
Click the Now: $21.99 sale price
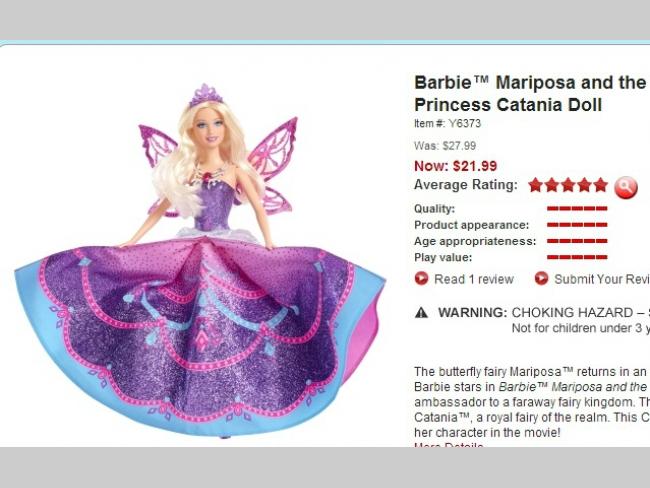[455, 166]
